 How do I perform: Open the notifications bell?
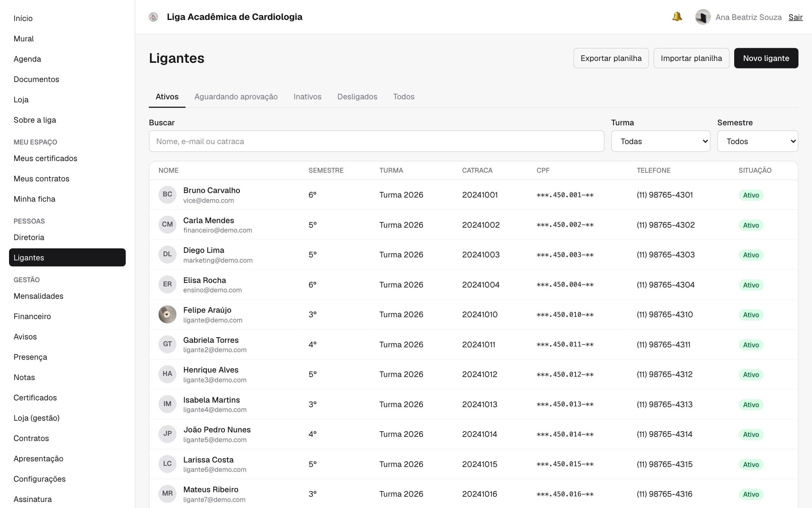point(677,17)
